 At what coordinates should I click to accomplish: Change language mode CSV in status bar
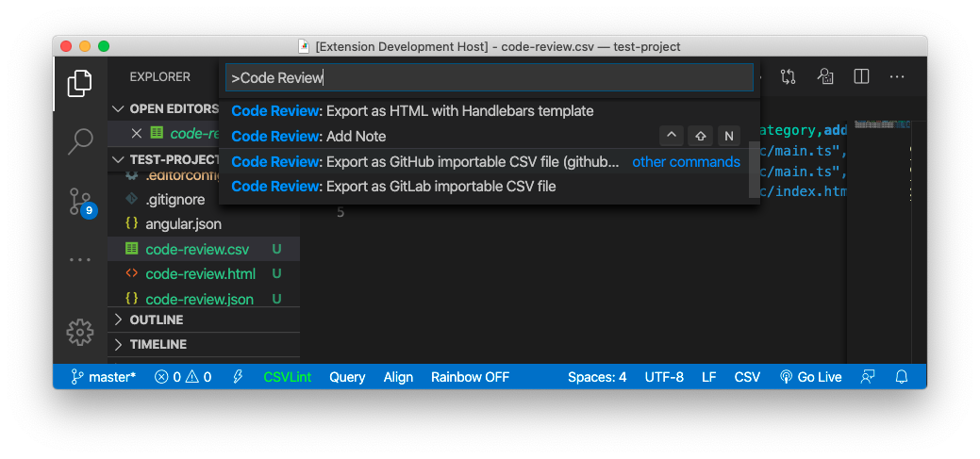coord(747,377)
